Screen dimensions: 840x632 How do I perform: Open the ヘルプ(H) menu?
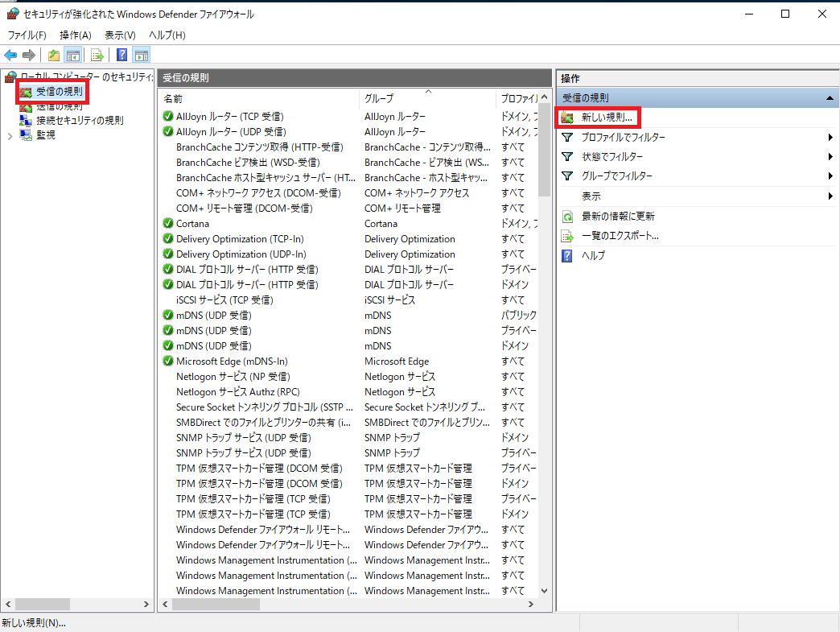(167, 35)
